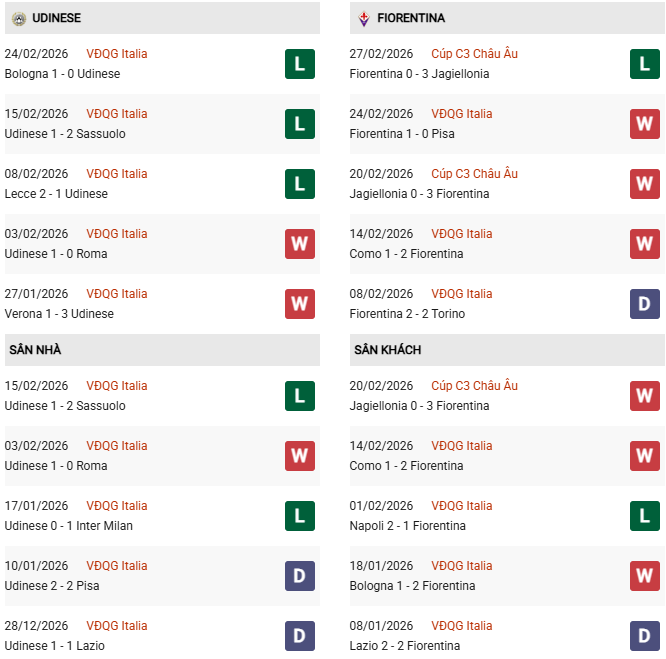Click the L badge for Napoli 2 - 1 Fiorentina
This screenshot has width=666, height=659.
point(644,516)
